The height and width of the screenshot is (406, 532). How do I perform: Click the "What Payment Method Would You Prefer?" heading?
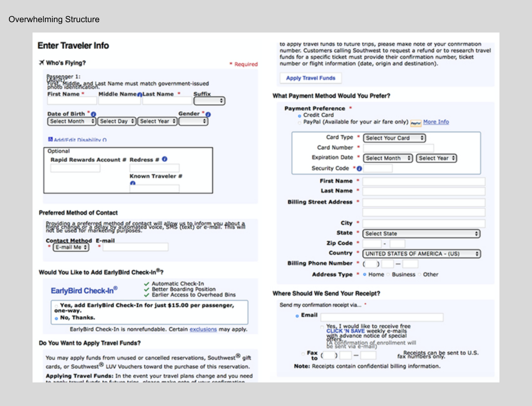(x=332, y=96)
